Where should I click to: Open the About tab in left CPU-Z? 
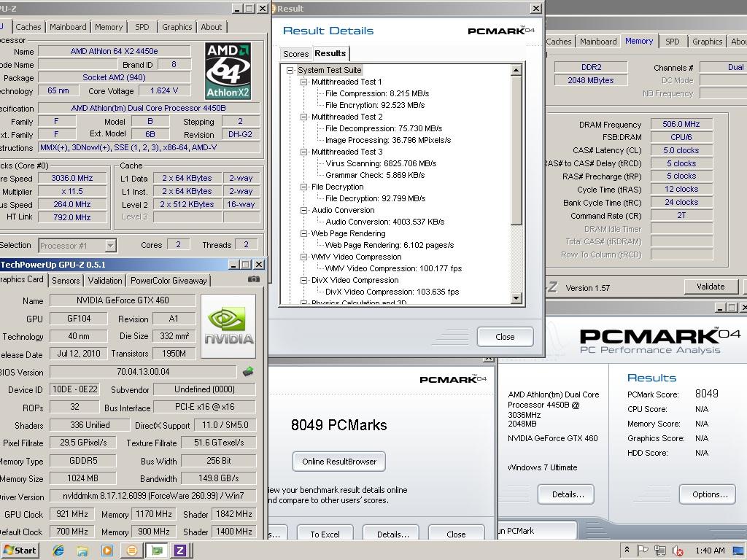point(211,27)
